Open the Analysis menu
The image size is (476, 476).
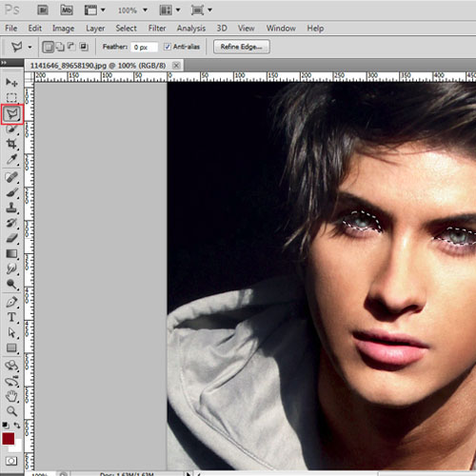click(191, 29)
